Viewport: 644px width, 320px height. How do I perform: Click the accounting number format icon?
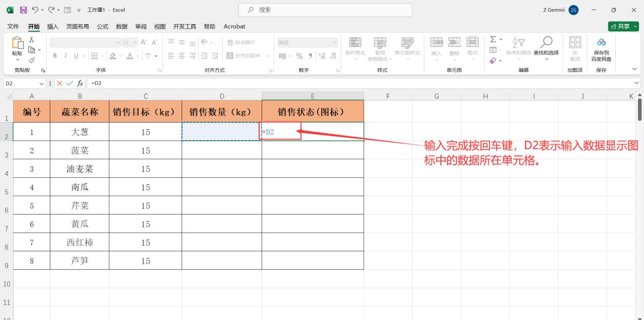[282, 56]
